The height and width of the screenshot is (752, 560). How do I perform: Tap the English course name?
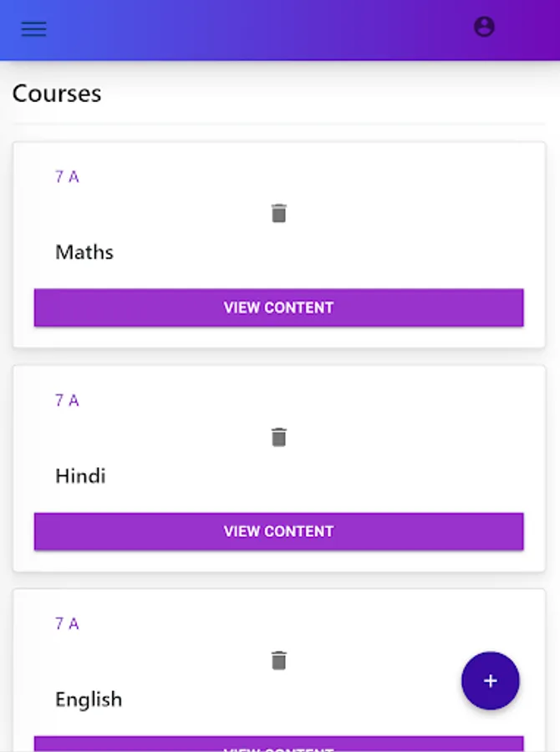[x=89, y=699]
